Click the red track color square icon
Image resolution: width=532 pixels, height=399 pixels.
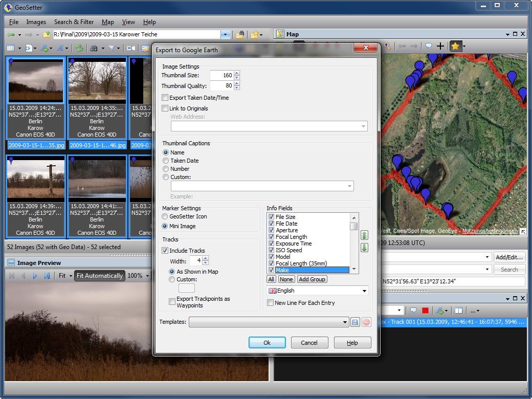click(425, 311)
